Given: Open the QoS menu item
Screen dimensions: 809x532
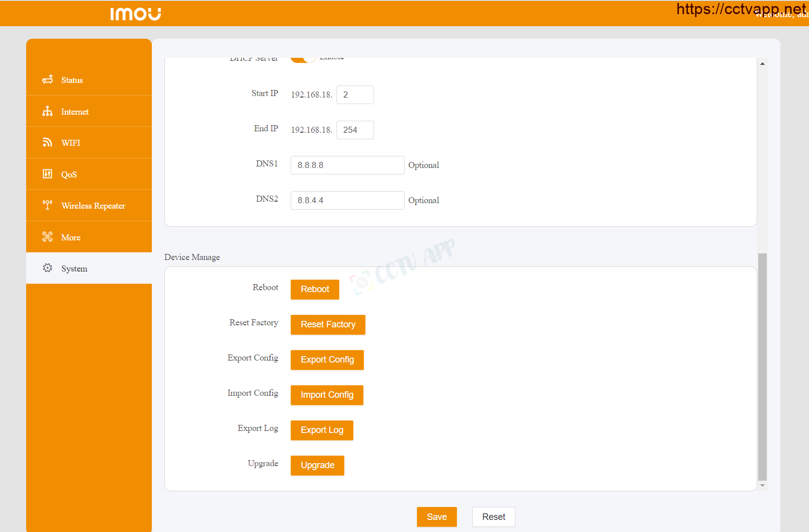Looking at the screenshot, I should pos(69,174).
